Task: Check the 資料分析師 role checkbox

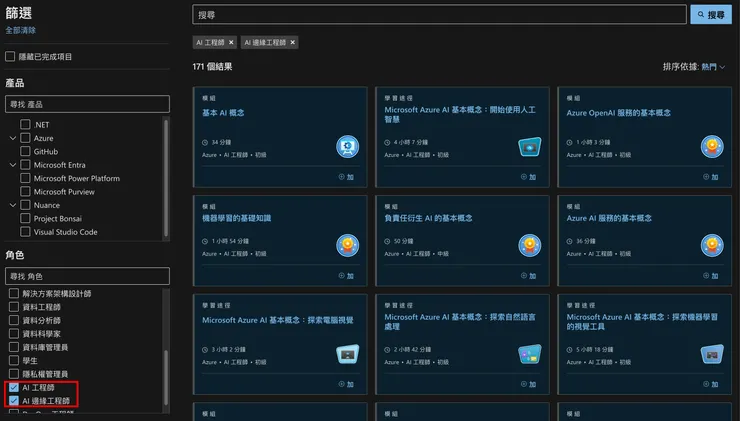Action: 14,320
